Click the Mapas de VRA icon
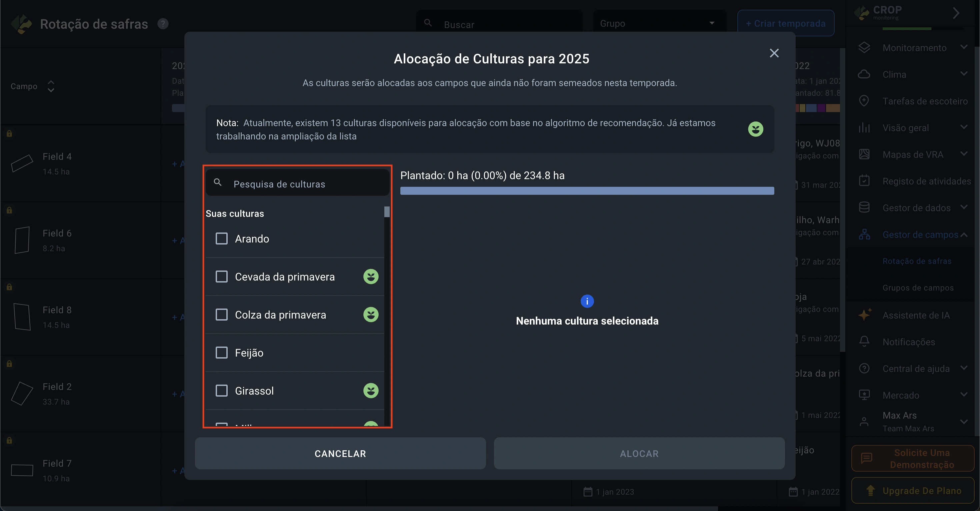Screen dimensions: 980x511 coord(864,154)
